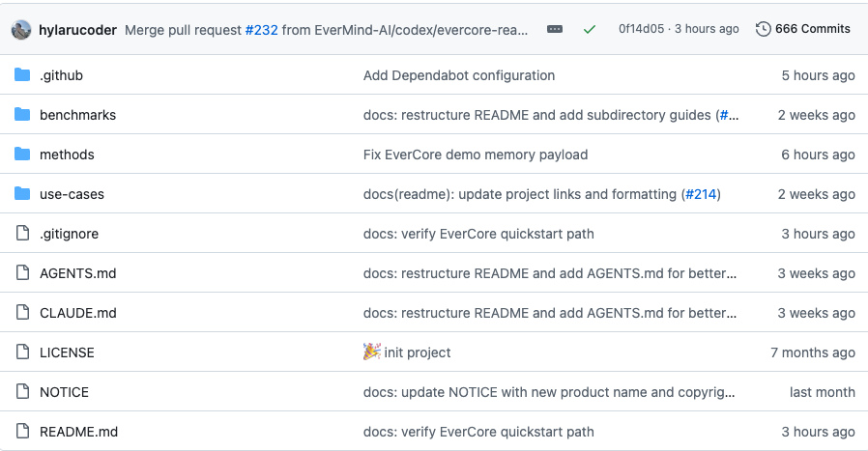
Task: Open the README.md file
Action: point(78,432)
